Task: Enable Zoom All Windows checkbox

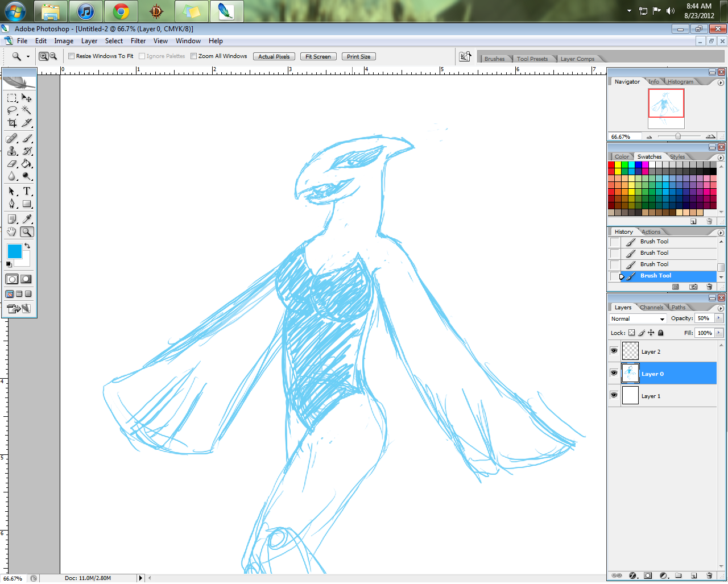Action: coord(194,56)
